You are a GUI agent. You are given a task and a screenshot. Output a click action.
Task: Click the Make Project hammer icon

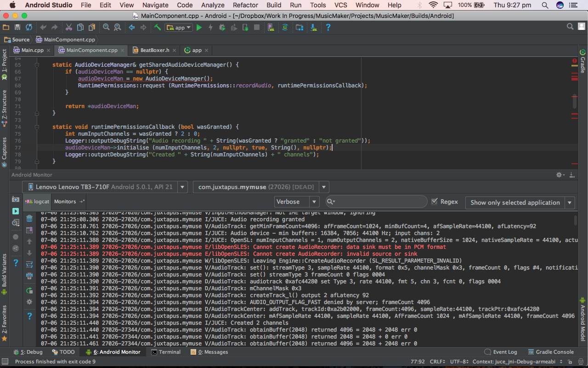158,28
